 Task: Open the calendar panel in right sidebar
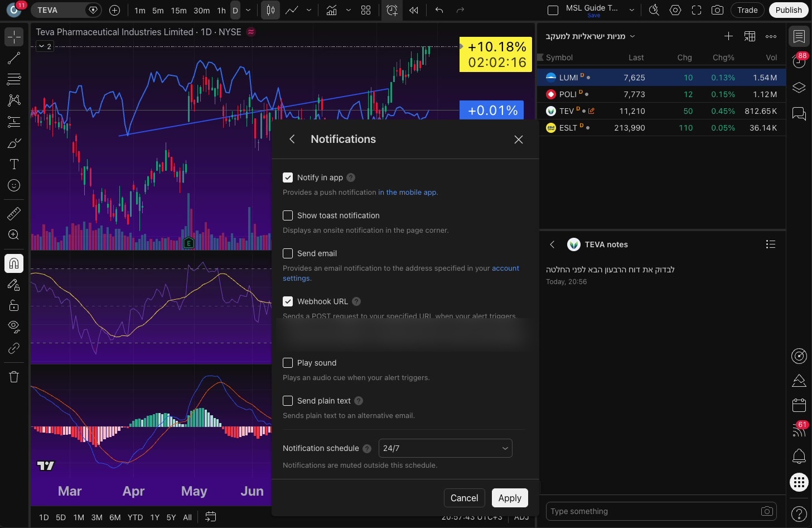click(x=799, y=405)
